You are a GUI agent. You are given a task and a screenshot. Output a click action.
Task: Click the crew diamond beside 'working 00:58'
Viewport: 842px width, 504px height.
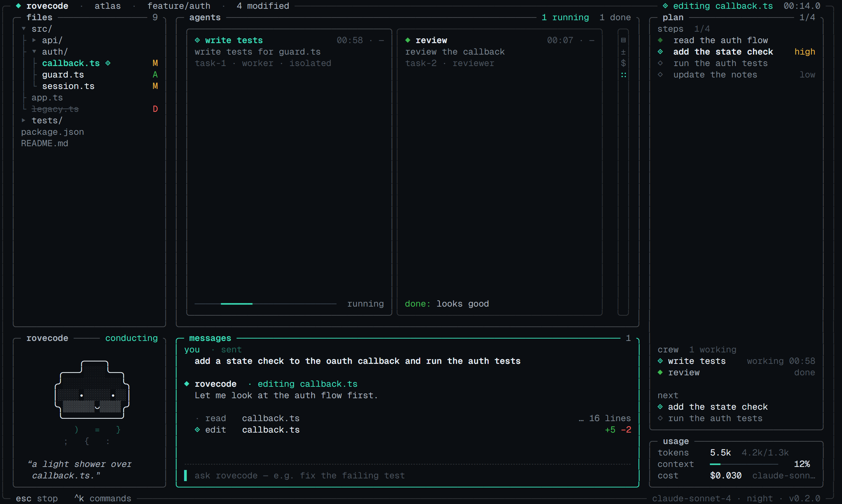[660, 361]
